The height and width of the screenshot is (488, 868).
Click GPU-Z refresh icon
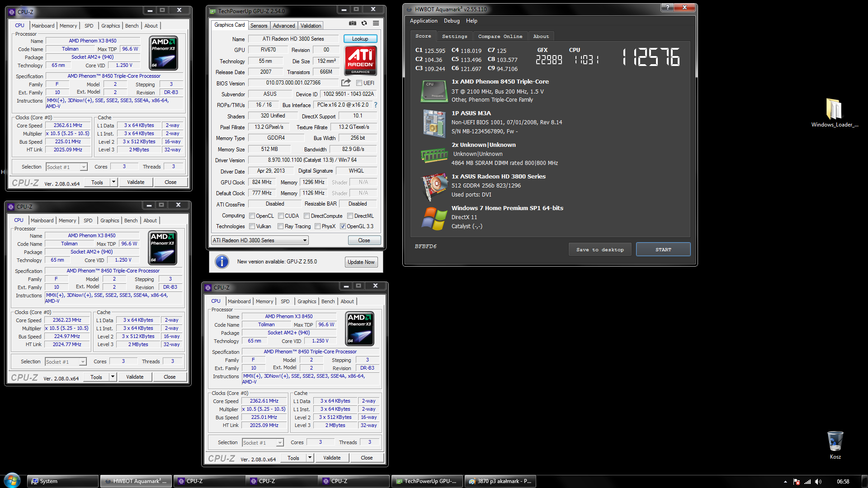click(x=364, y=23)
